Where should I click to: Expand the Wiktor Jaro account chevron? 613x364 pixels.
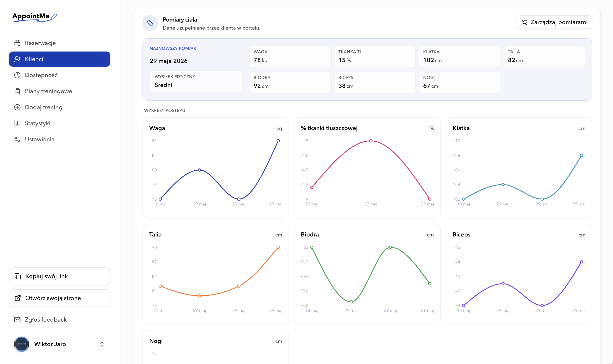pos(102,344)
